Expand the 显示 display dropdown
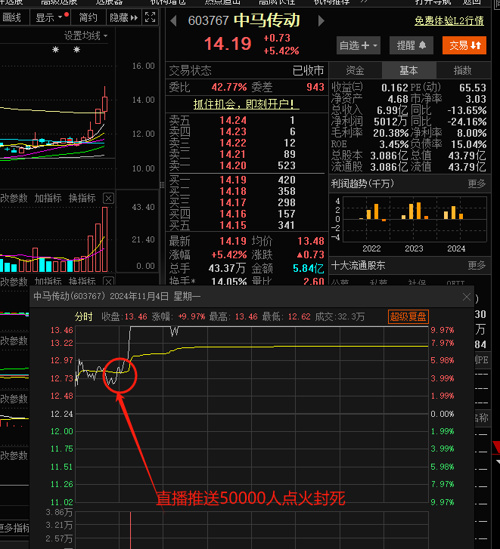Screen dimensions: 500x549 (x=52, y=18)
